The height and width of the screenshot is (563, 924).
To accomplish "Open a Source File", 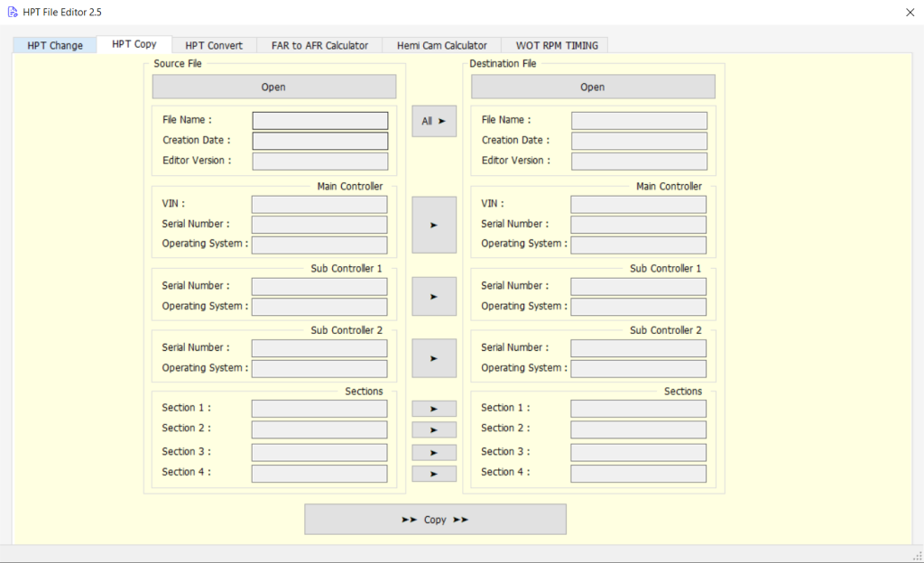I will click(273, 87).
